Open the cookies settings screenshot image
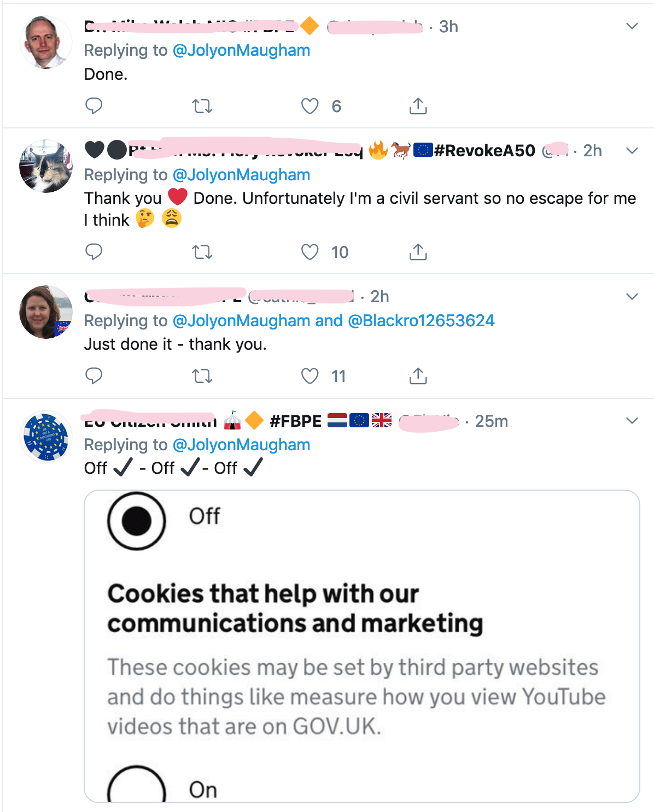 (x=362, y=646)
